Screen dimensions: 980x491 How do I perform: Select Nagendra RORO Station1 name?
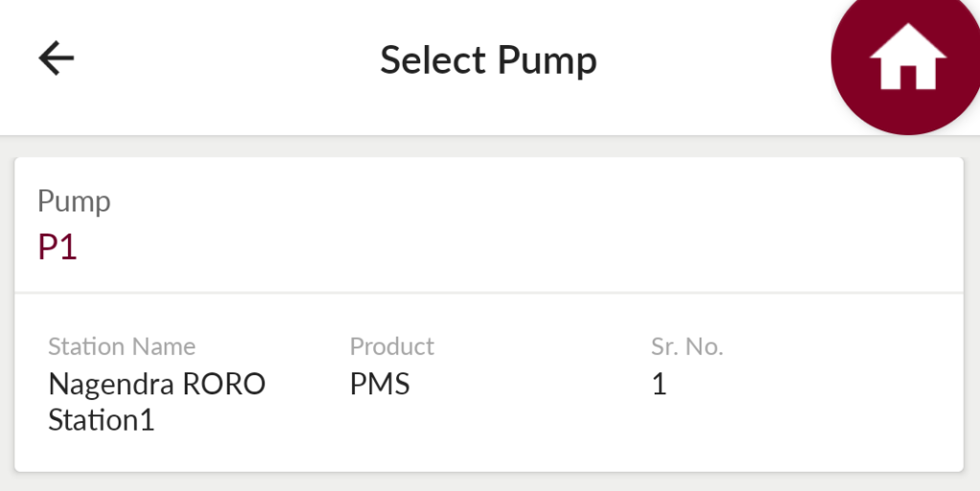coord(157,402)
